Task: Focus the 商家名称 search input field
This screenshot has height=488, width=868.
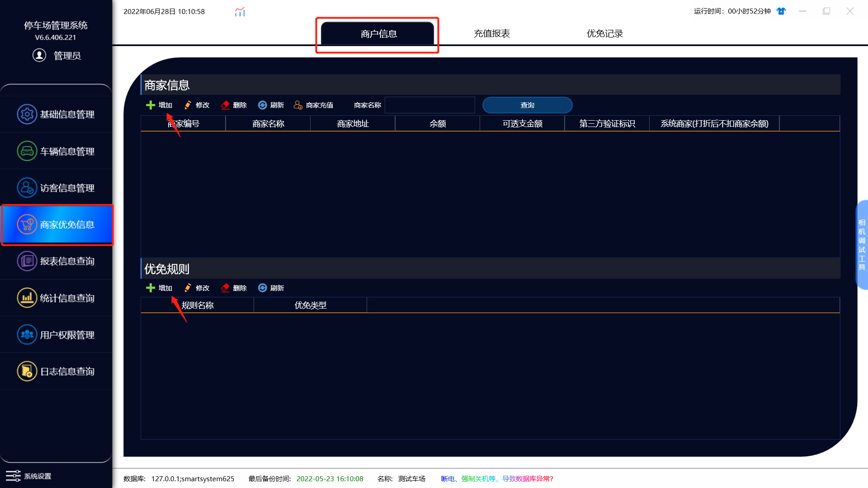Action: coord(429,105)
